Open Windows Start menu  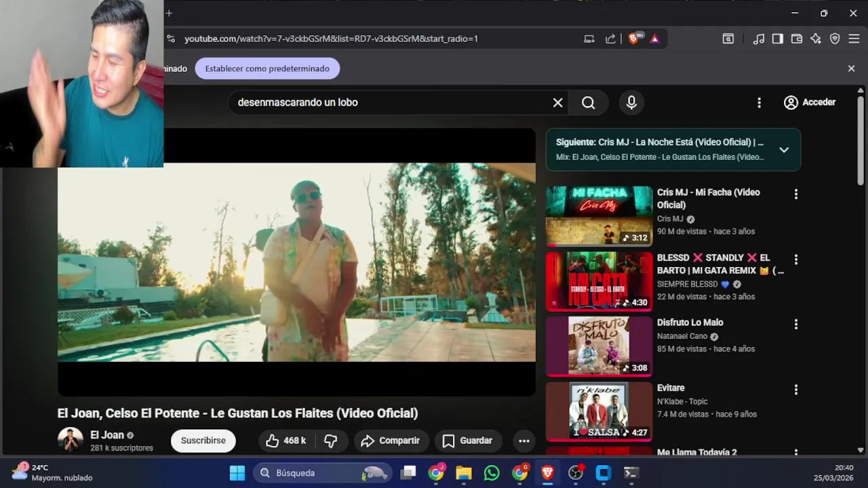tap(237, 473)
